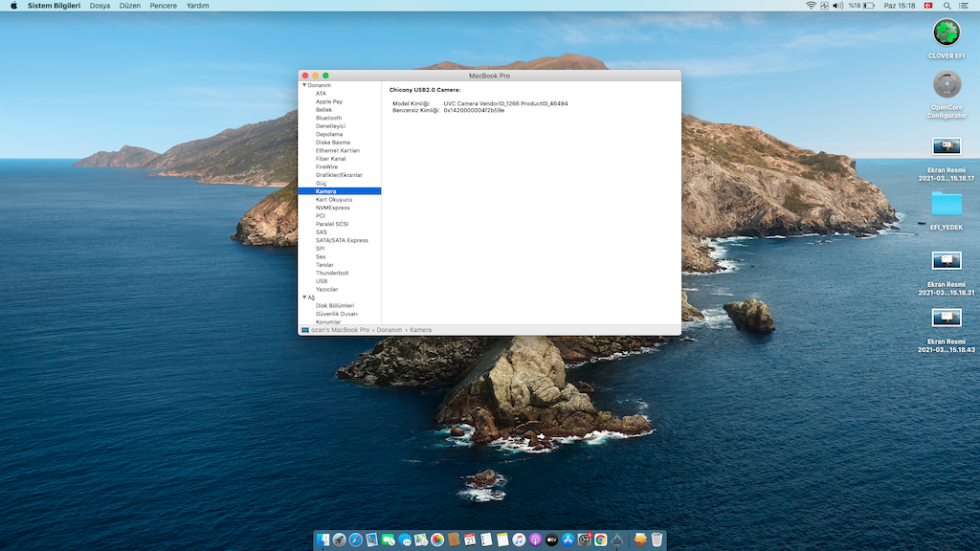Click Donanım in the path bar
Image resolution: width=980 pixels, height=551 pixels.
(x=389, y=330)
